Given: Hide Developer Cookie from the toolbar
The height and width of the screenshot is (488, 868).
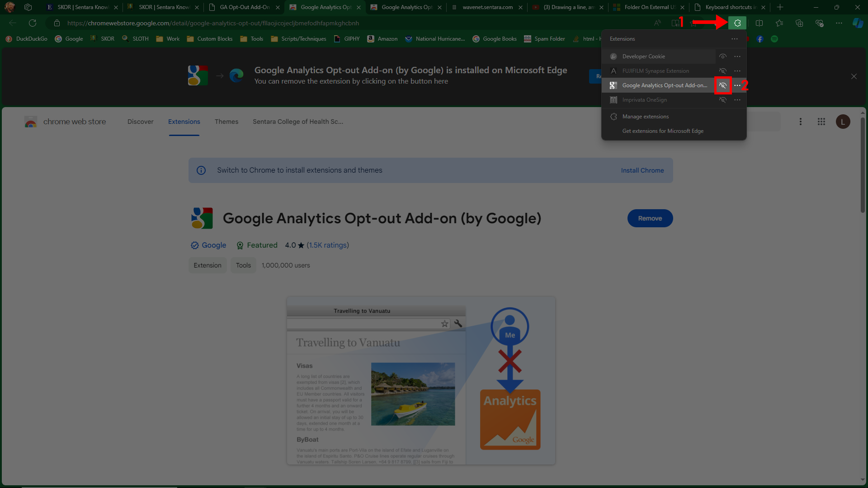Looking at the screenshot, I should pyautogui.click(x=723, y=56).
